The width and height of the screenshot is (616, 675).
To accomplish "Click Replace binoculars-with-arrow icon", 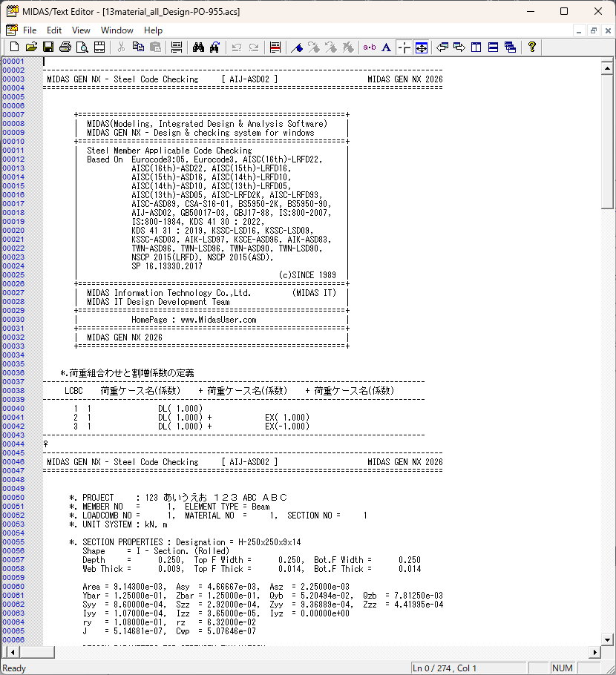I will pyautogui.click(x=215, y=47).
